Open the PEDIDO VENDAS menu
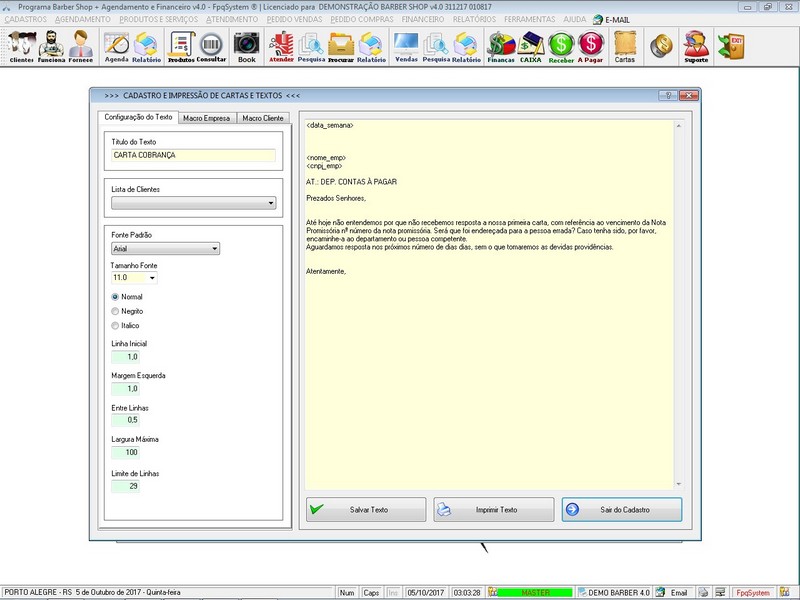Screen dimensions: 800x600 pos(294,19)
